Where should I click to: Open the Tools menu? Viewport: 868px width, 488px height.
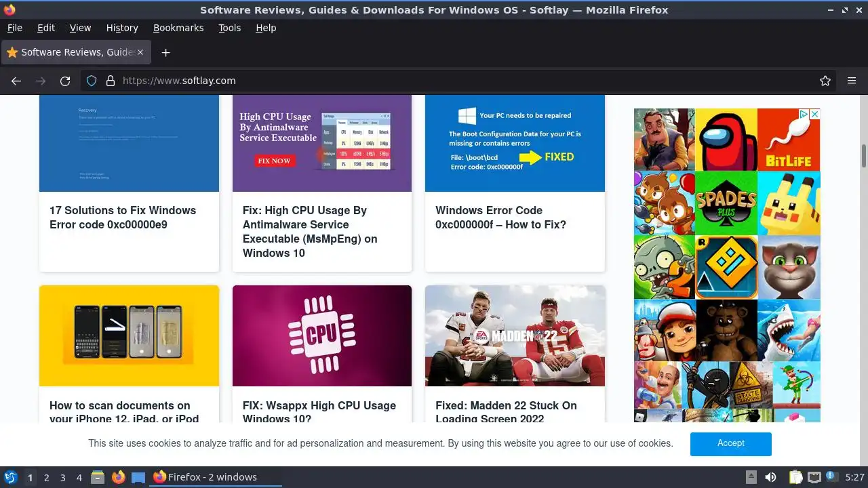(x=230, y=28)
